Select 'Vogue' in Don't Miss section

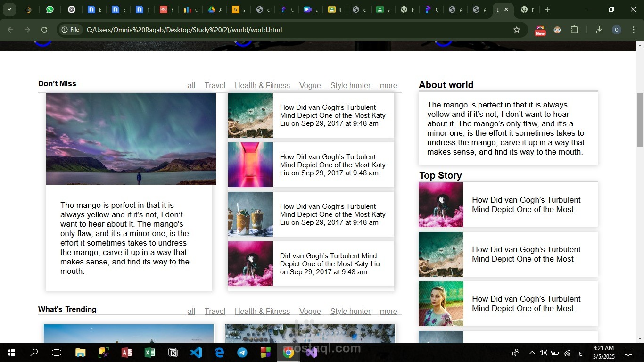click(310, 85)
